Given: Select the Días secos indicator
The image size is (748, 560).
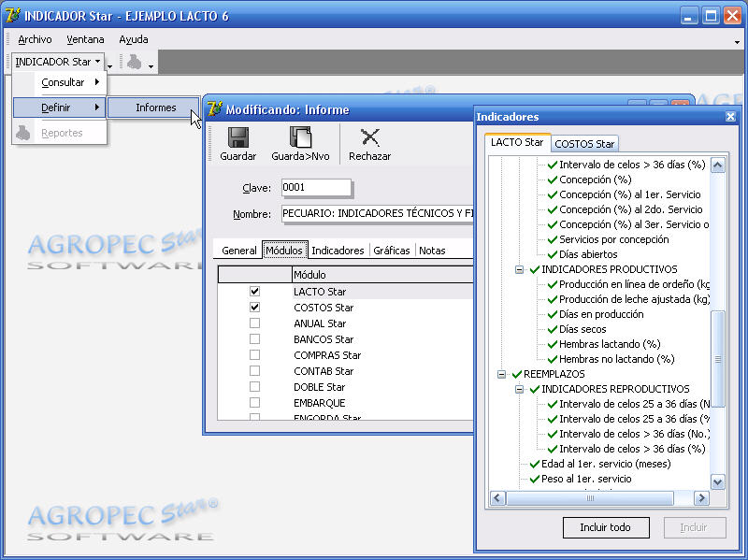Looking at the screenshot, I should tap(583, 329).
